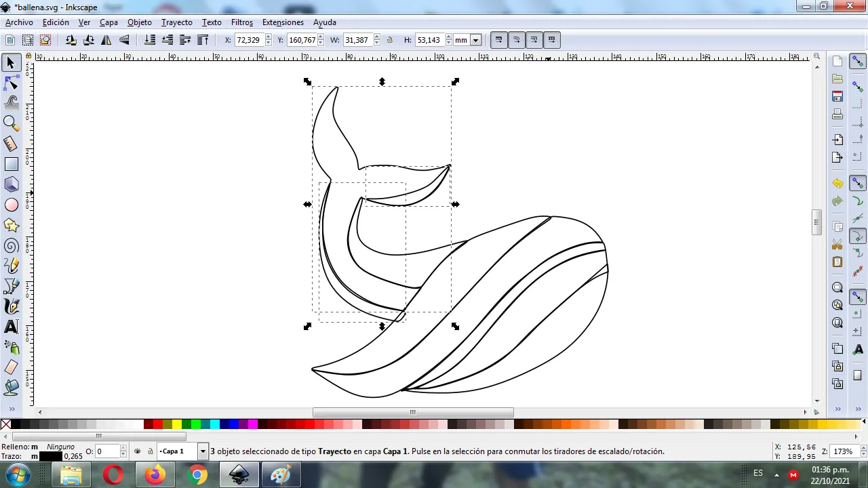Rotate selection 90° clockwise
This screenshot has height=488, width=868.
[x=88, y=40]
